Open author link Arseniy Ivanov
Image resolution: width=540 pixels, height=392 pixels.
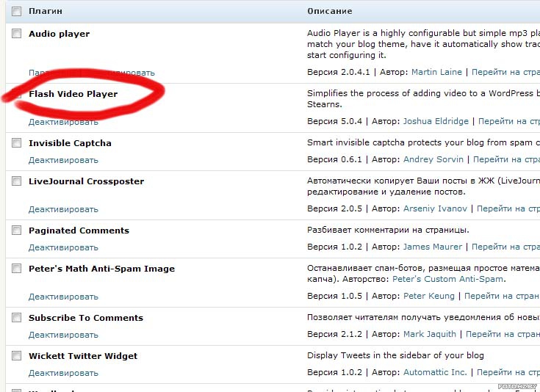(x=435, y=209)
